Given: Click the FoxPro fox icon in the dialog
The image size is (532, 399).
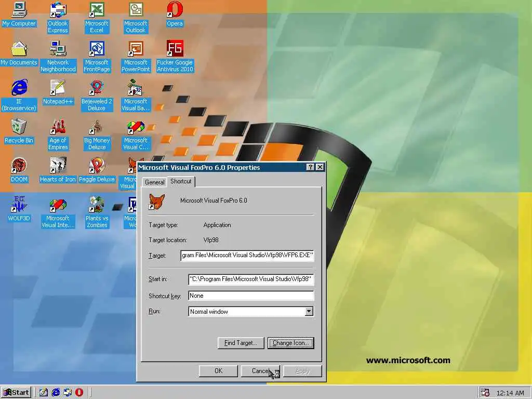Looking at the screenshot, I should pyautogui.click(x=157, y=202).
